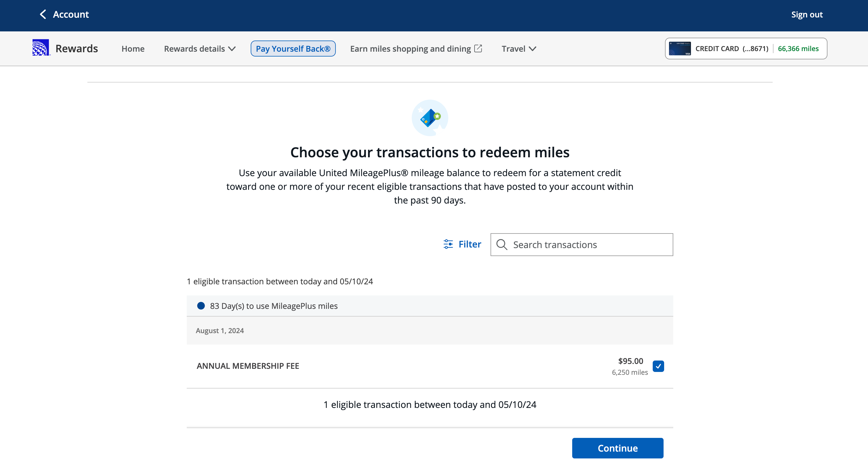Select the ANNUAL MEMBERSHIP FEE row label
Viewport: 868px width, 467px height.
[248, 366]
